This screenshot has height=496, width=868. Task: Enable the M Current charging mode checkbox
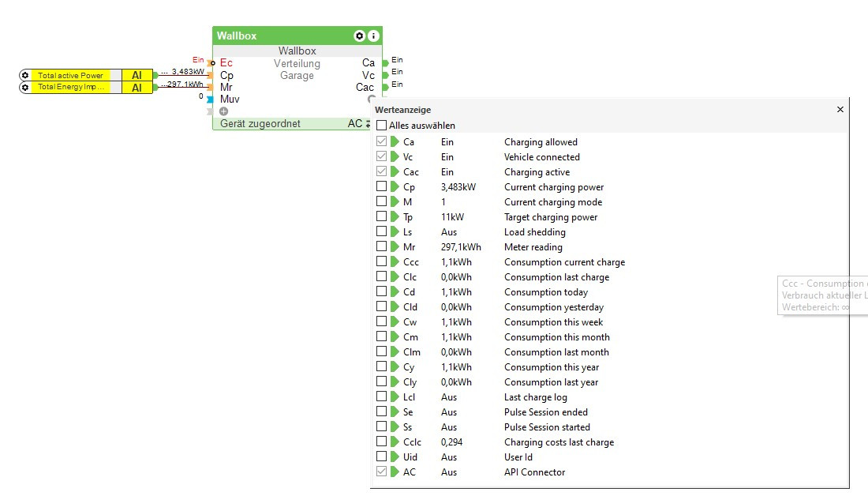(381, 201)
